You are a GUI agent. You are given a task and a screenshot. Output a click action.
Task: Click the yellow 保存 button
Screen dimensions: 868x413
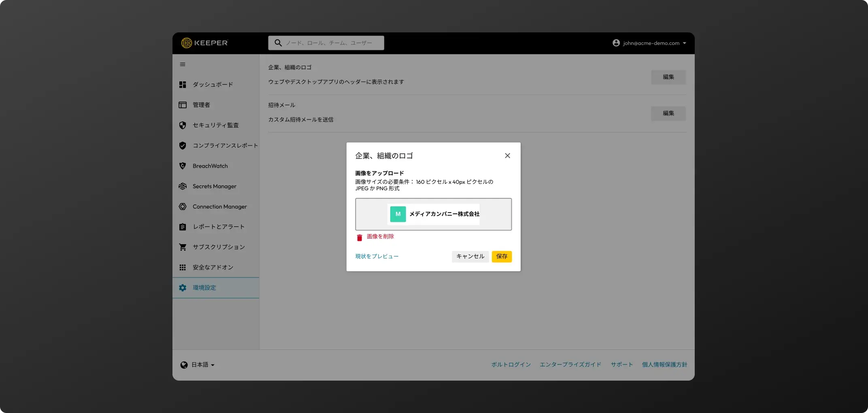point(502,256)
